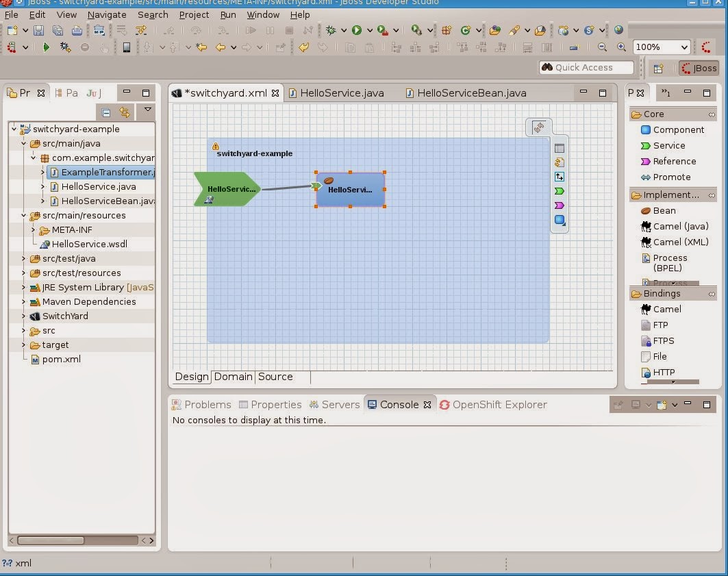Select the Bean implementation palette tool
This screenshot has height=576, width=728.
658,211
